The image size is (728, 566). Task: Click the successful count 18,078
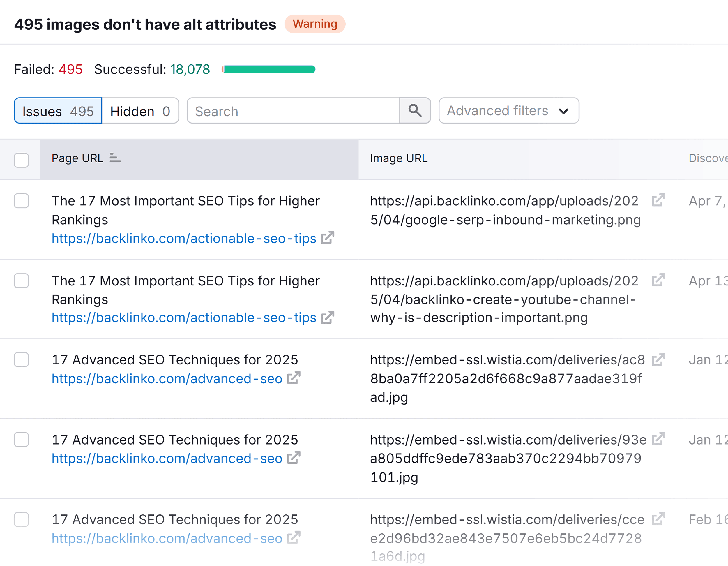[x=190, y=69]
